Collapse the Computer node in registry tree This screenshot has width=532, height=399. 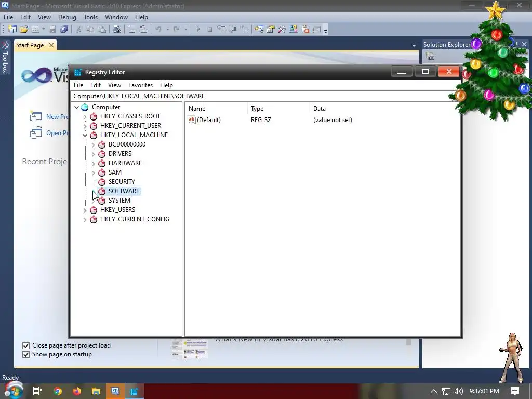(x=77, y=107)
